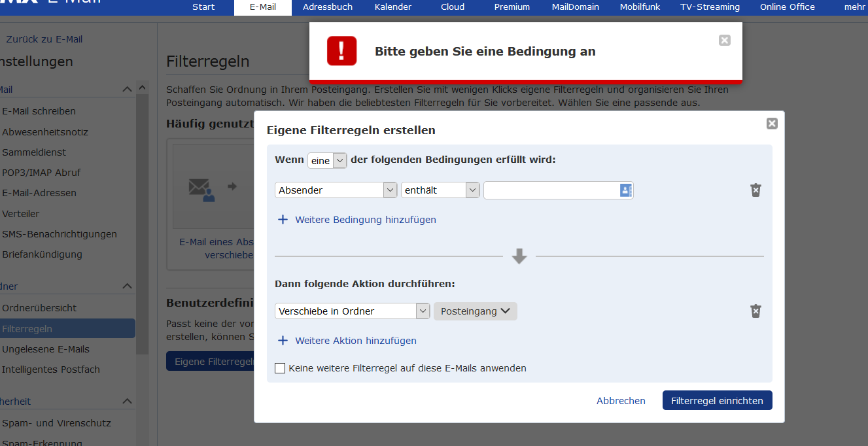This screenshot has height=446, width=868.
Task: Click the E-Mail eines Absenders verschieben template link
Action: 217,249
